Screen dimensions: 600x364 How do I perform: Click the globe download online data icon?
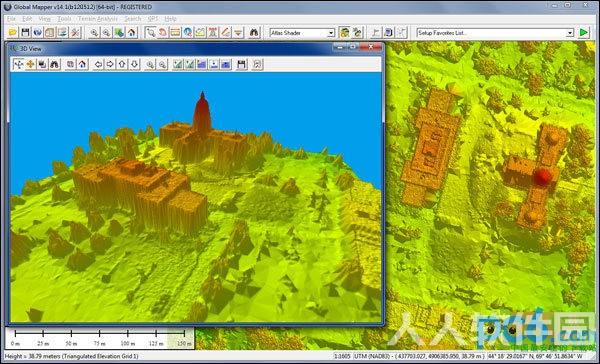tap(38, 33)
